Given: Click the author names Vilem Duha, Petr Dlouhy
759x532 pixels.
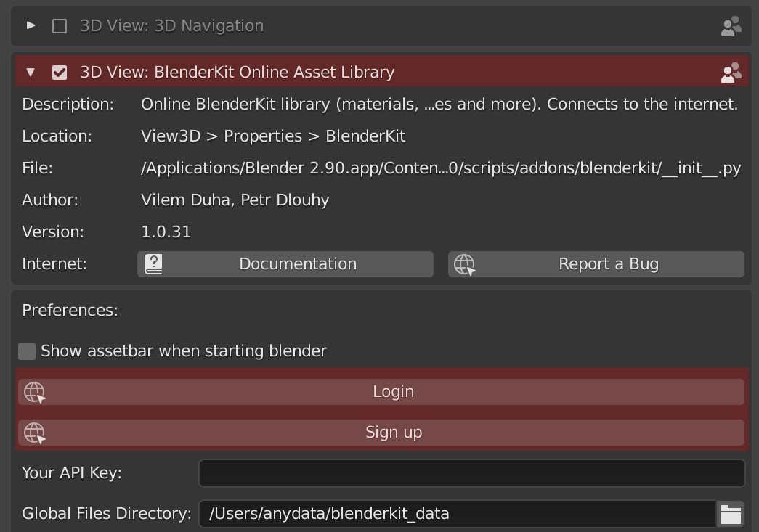Looking at the screenshot, I should [235, 200].
